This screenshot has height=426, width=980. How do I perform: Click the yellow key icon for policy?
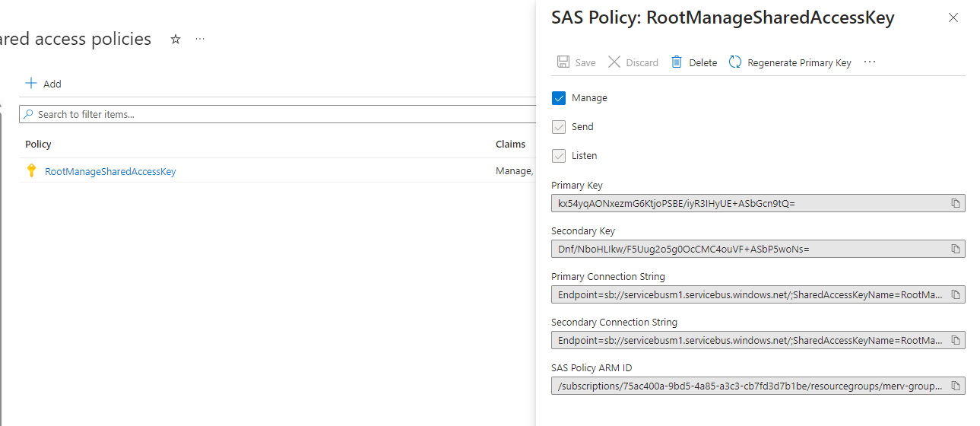31,171
